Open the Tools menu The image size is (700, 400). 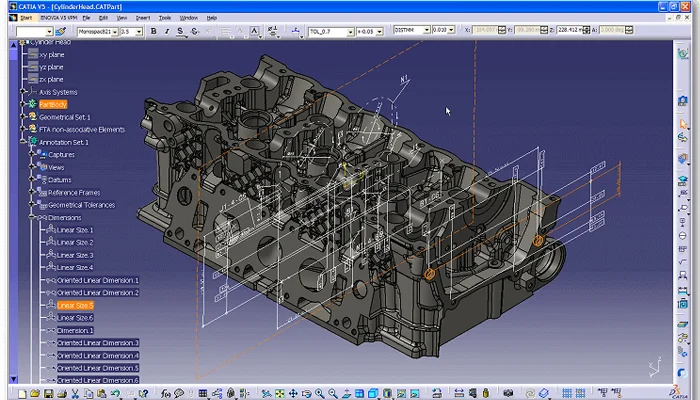tap(164, 17)
